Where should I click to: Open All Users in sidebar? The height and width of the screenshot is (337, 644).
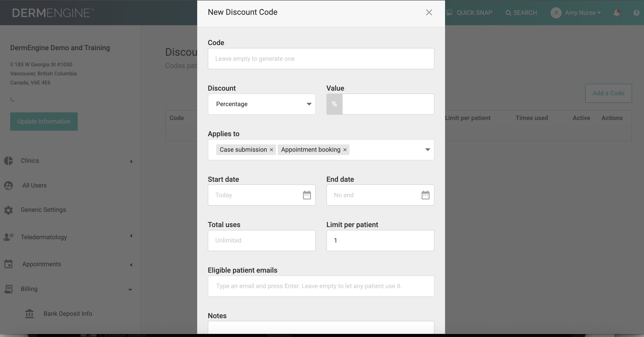[34, 185]
